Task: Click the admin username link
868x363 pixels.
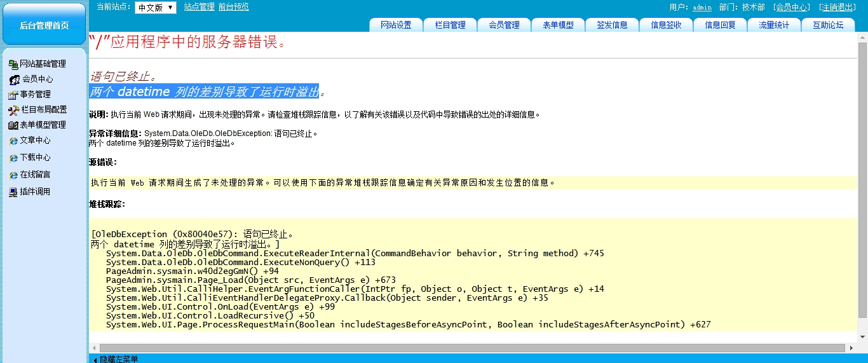Action: click(702, 8)
